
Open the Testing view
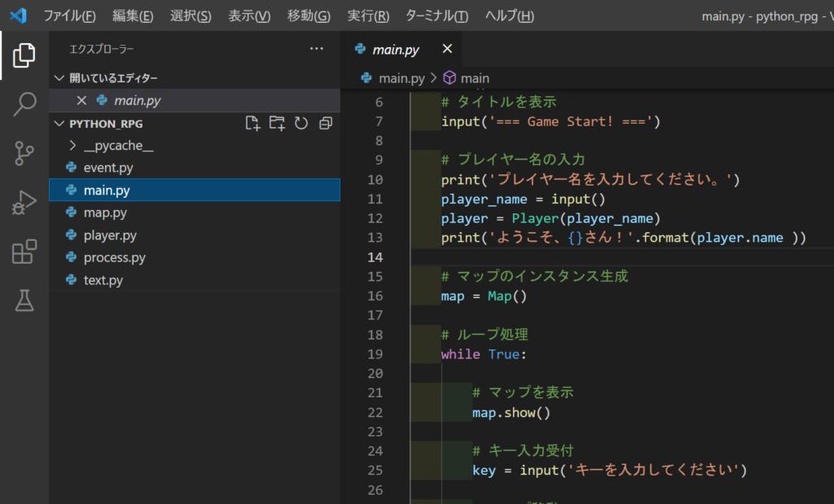24,301
